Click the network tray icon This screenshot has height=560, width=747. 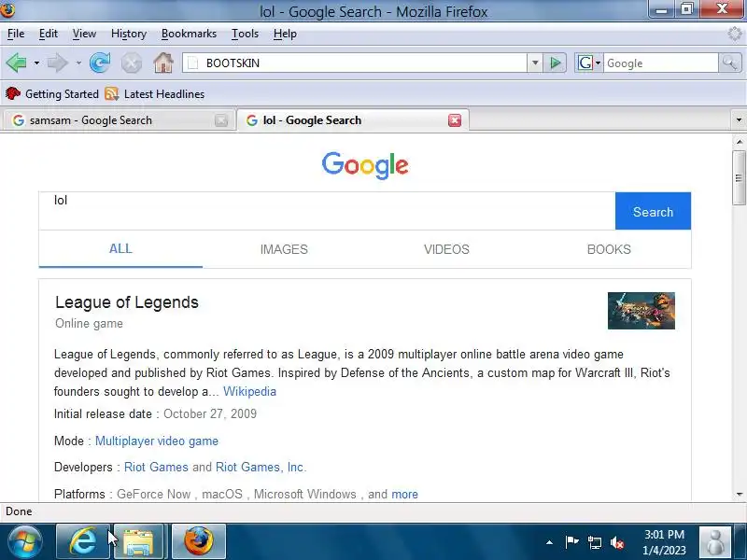click(x=594, y=542)
